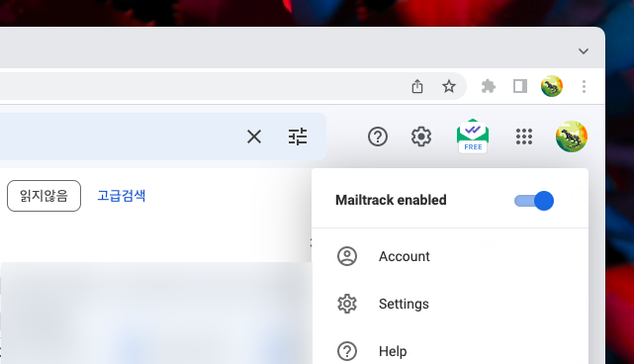
Task: Open Gmail support question mark icon
Action: (x=378, y=136)
